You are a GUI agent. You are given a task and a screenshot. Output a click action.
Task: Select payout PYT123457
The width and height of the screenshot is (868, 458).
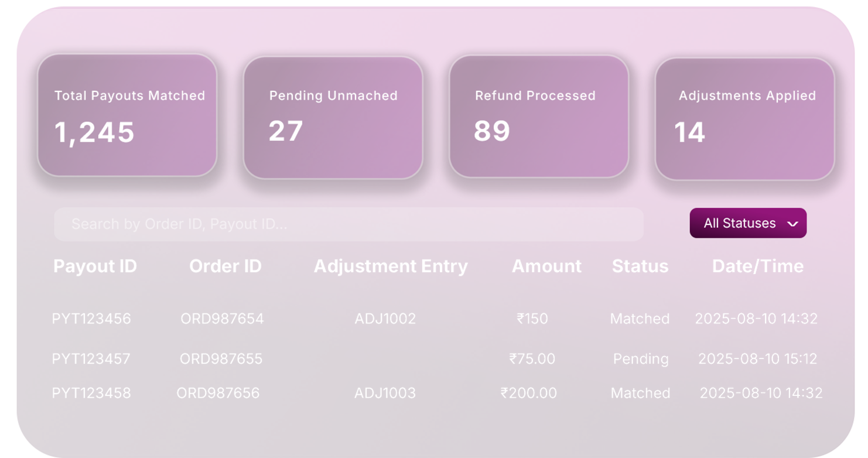tap(91, 358)
